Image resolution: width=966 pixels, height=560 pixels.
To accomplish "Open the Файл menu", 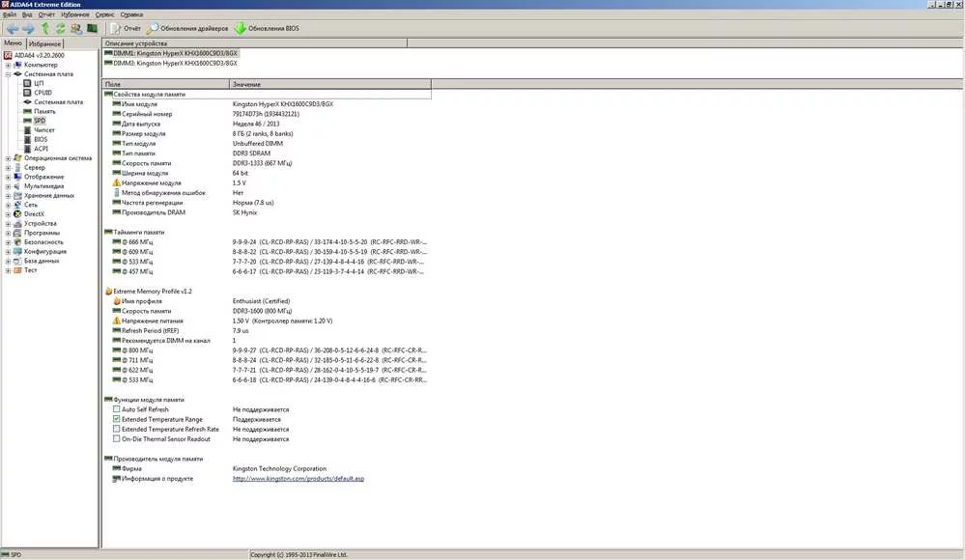I will click(x=10, y=14).
